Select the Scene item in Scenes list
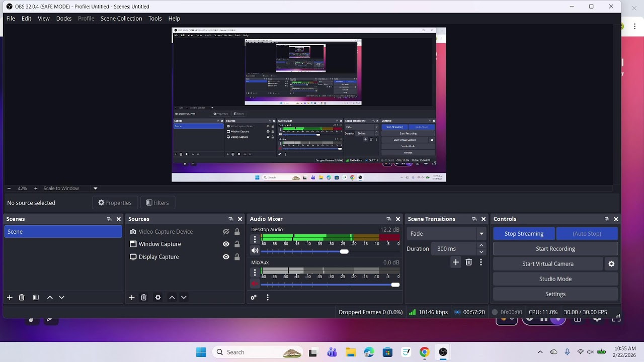The height and width of the screenshot is (362, 644). [x=63, y=231]
